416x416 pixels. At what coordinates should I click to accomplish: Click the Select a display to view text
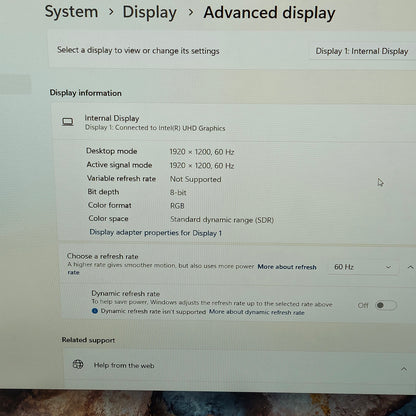click(138, 51)
